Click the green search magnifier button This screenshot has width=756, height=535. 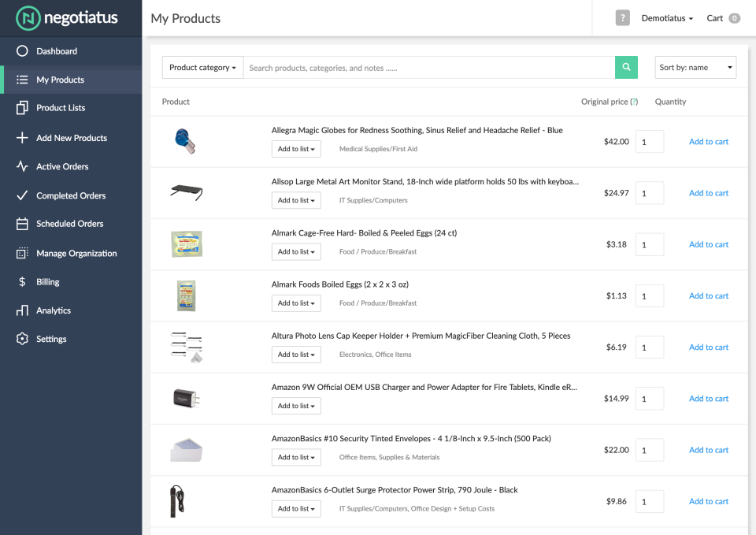(626, 68)
